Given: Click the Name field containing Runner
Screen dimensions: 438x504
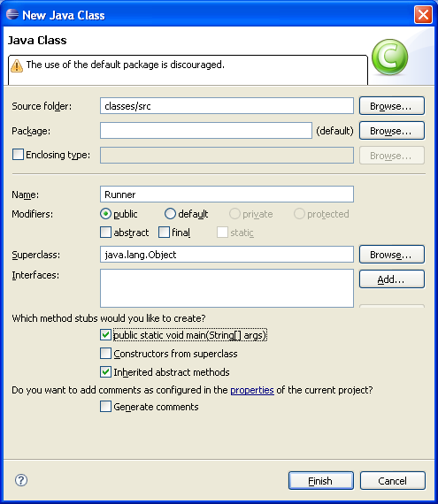Looking at the screenshot, I should (227, 195).
